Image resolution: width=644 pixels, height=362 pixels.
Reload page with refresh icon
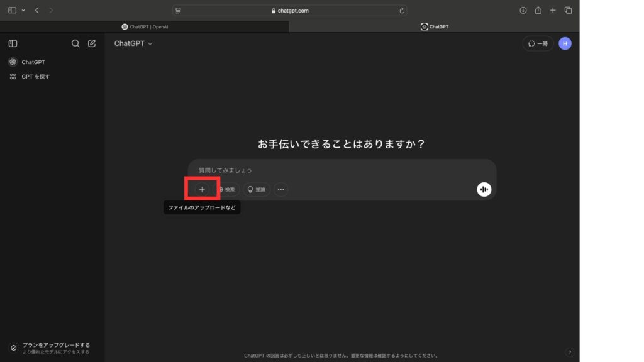click(x=402, y=11)
